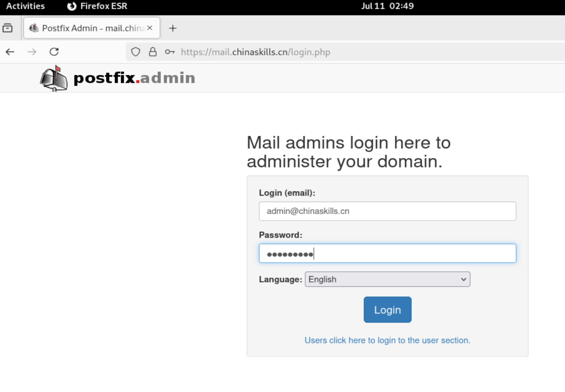Select the address bar URL
This screenshot has width=565, height=392.
[255, 52]
